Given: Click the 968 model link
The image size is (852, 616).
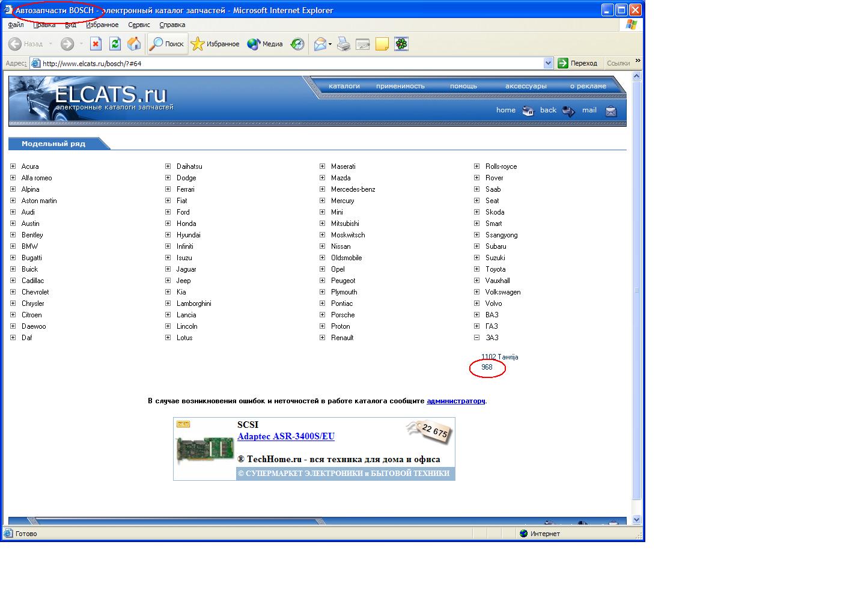Looking at the screenshot, I should pos(487,367).
